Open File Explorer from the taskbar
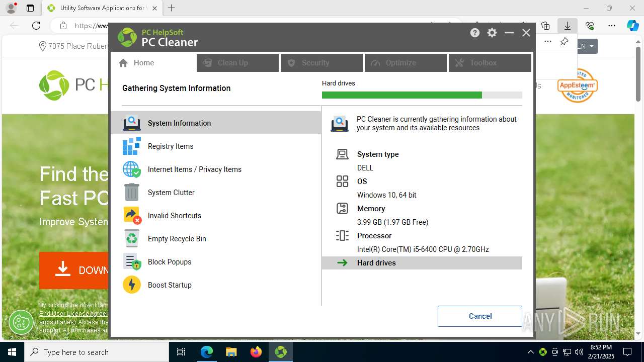The height and width of the screenshot is (362, 644). click(231, 352)
